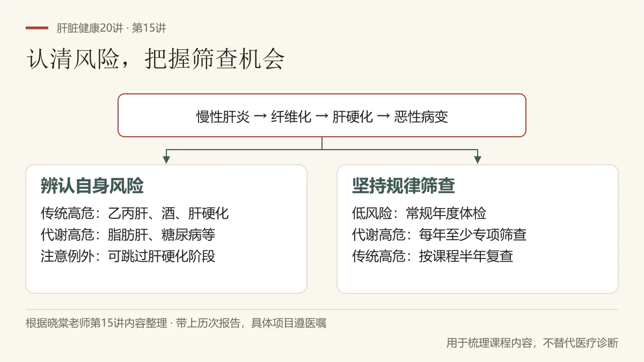Image resolution: width=644 pixels, height=362 pixels.
Task: Click the line 代谢高危：每年至少专项筛查
Action: point(440,234)
